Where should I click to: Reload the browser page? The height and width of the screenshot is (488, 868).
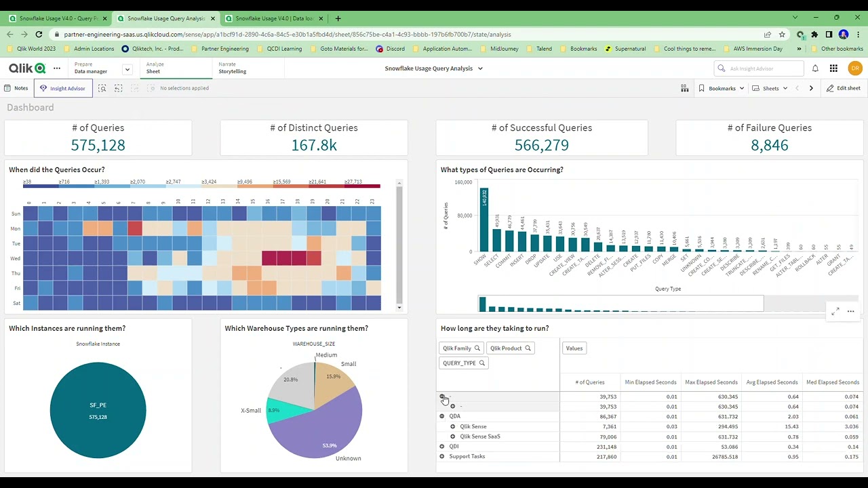(x=39, y=35)
